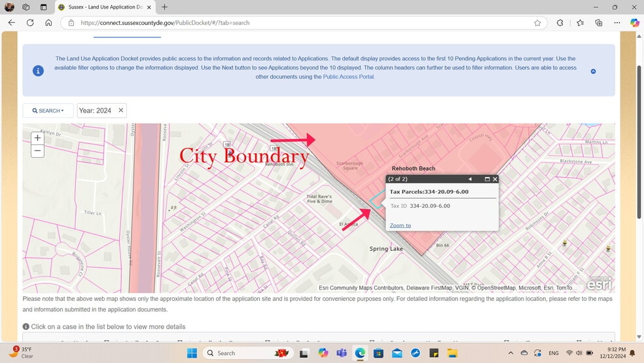Zoom in on the map

37,138
